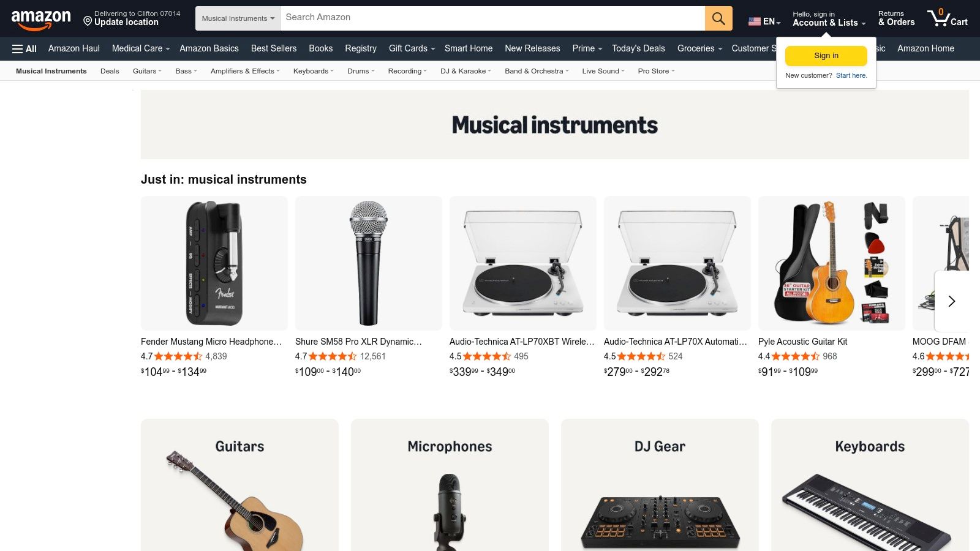This screenshot has width=980, height=551.
Task: Click star rating of Shure SM58 microphone
Action: pos(331,356)
